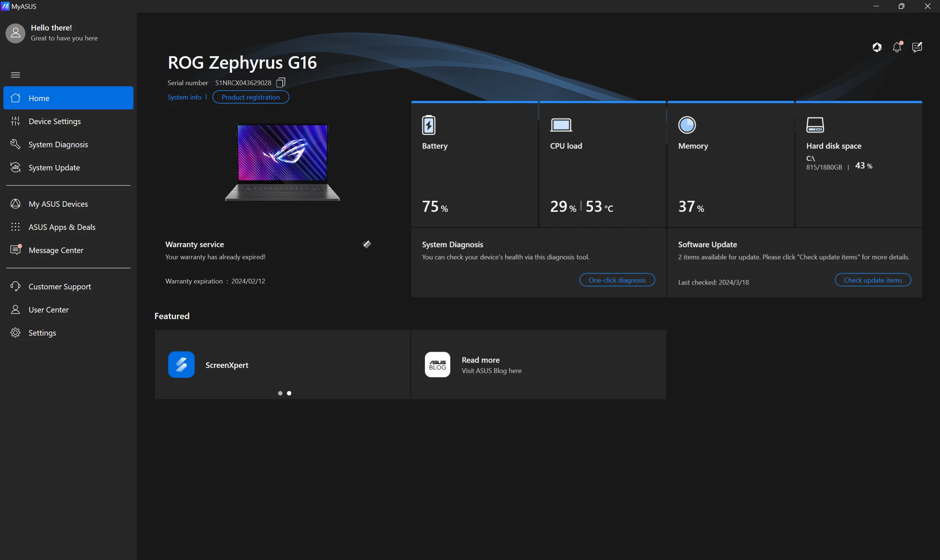Open the ScreenXpert featured app icon
Screen dimensions: 940x560
[181, 365]
